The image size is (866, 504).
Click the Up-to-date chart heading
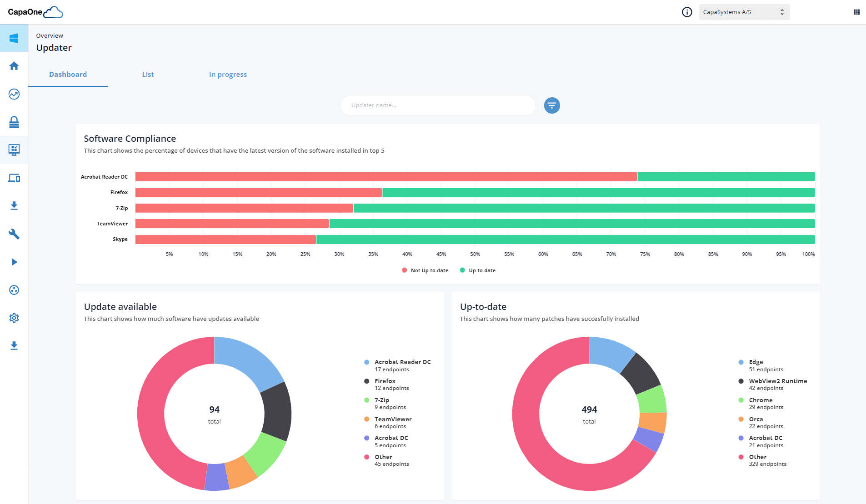(x=483, y=307)
